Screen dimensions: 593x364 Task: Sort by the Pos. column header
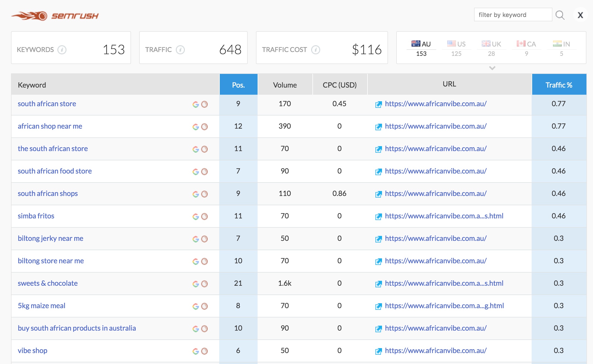coord(238,85)
